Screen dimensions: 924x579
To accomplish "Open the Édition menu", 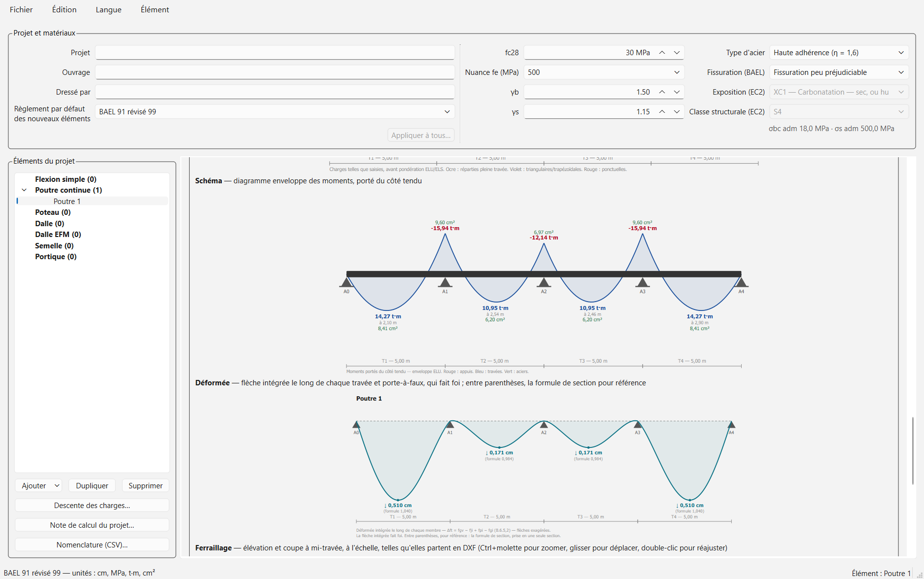I will point(64,9).
